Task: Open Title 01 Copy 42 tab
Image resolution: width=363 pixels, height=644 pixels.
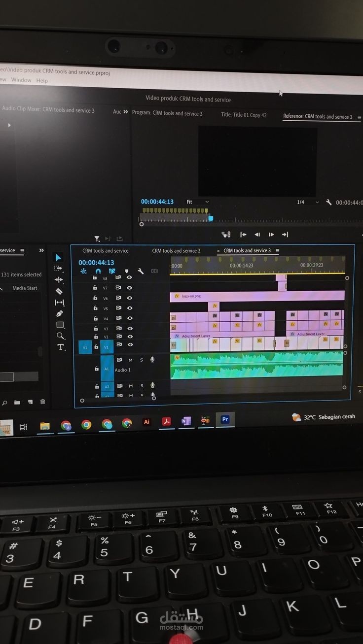Action: coord(244,115)
